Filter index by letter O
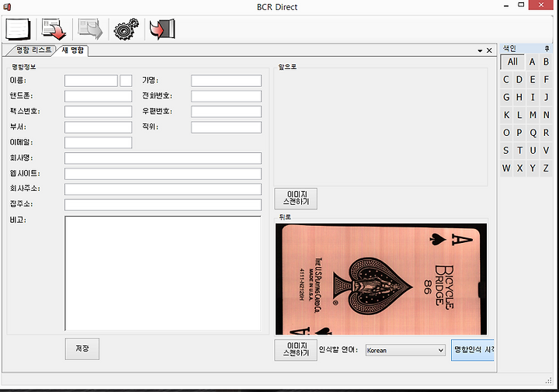The width and height of the screenshot is (559, 392). (506, 133)
